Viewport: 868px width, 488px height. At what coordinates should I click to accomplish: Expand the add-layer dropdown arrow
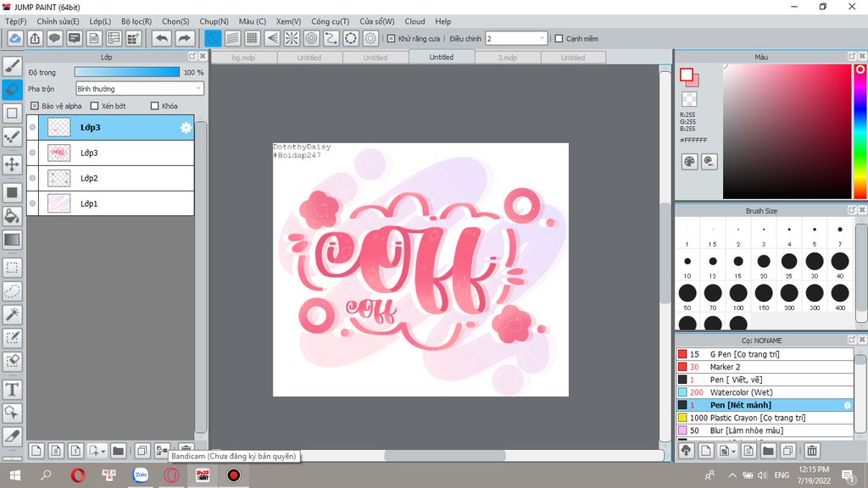[103, 452]
